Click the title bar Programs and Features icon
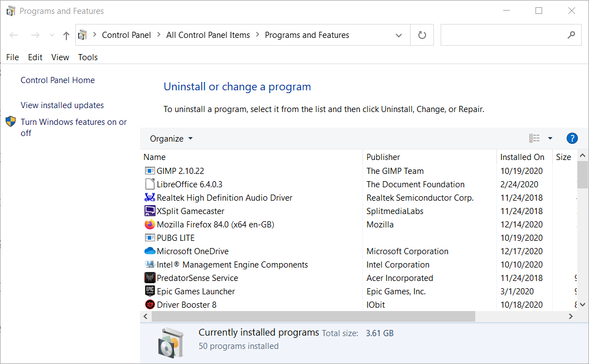The height and width of the screenshot is (364, 589). coord(11,11)
